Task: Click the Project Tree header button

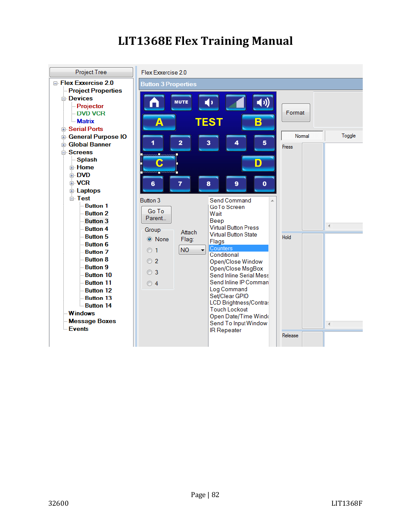Action: [91, 72]
